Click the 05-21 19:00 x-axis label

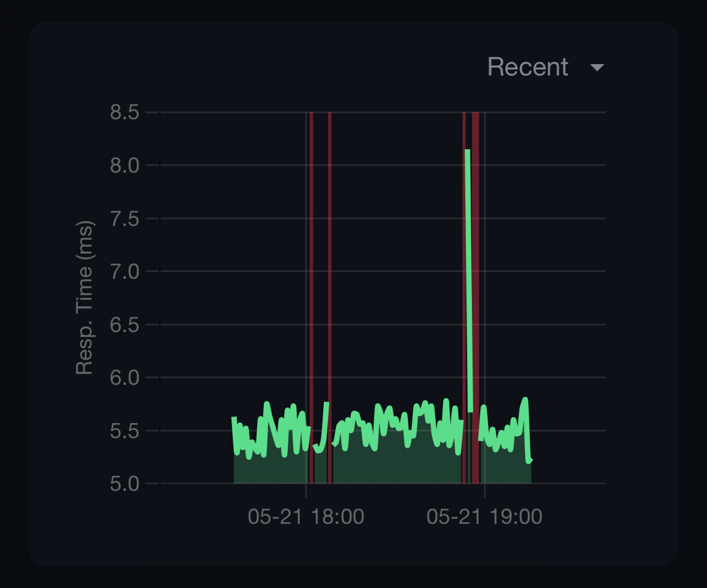(x=485, y=517)
